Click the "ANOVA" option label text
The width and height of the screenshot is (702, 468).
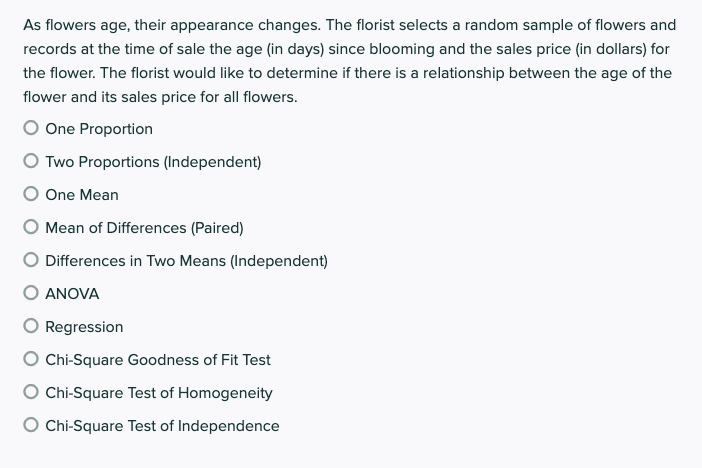72,294
